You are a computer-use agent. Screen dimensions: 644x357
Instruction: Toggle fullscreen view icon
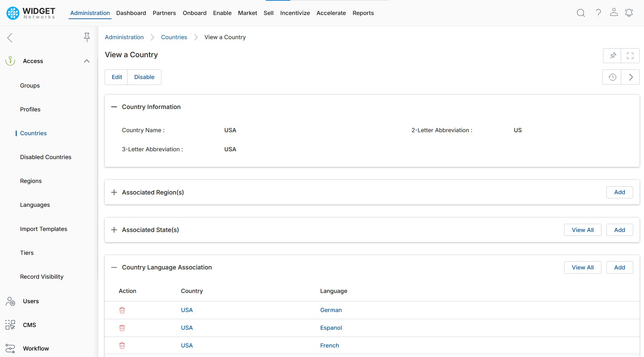pos(630,56)
